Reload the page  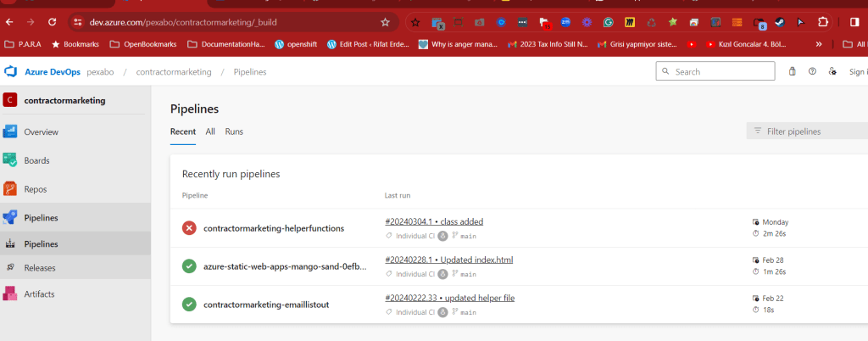[52, 22]
